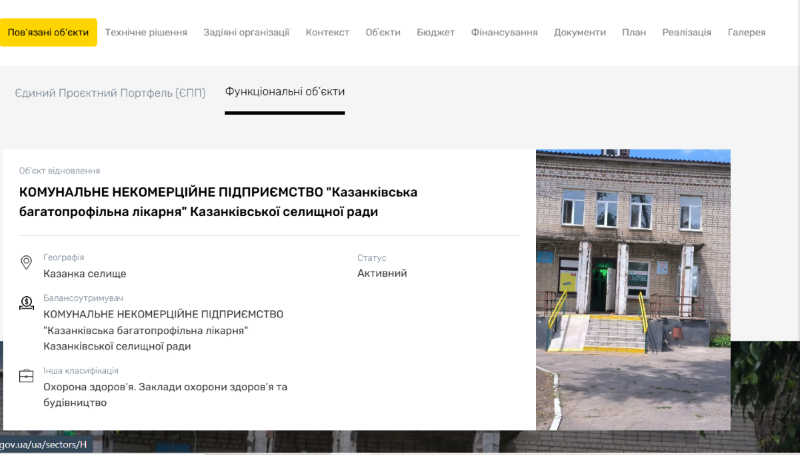
Task: Open the Документи tab
Action: click(x=580, y=32)
